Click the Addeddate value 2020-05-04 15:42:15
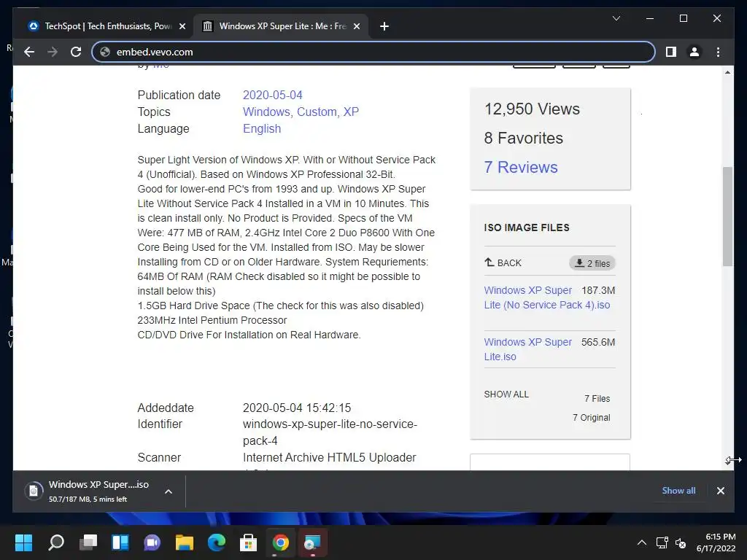This screenshot has height=560, width=747. coord(297,408)
